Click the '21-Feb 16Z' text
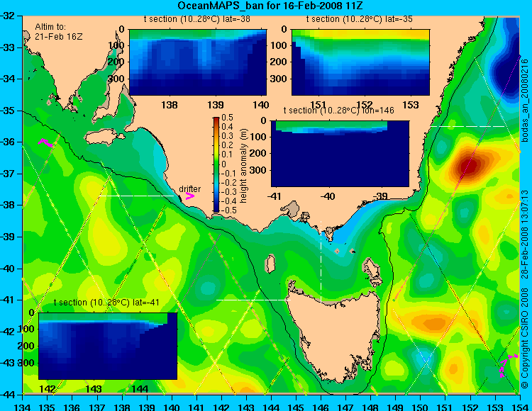This screenshot has width=532, height=411. click(x=58, y=37)
